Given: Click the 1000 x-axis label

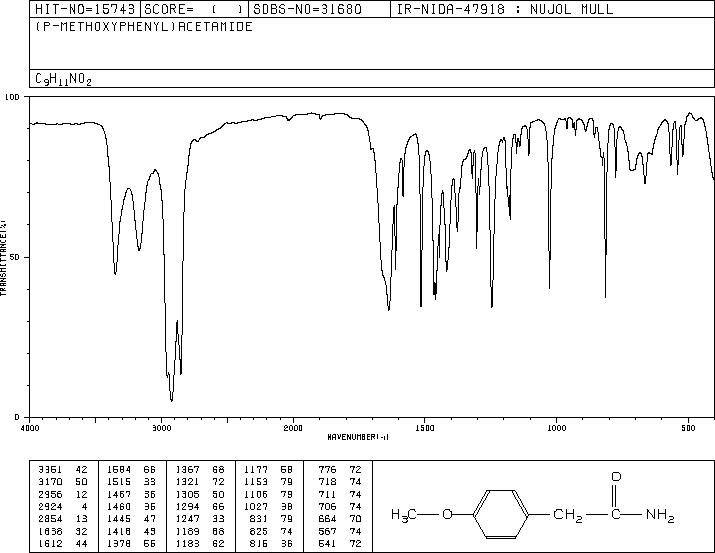Looking at the screenshot, I should [556, 428].
